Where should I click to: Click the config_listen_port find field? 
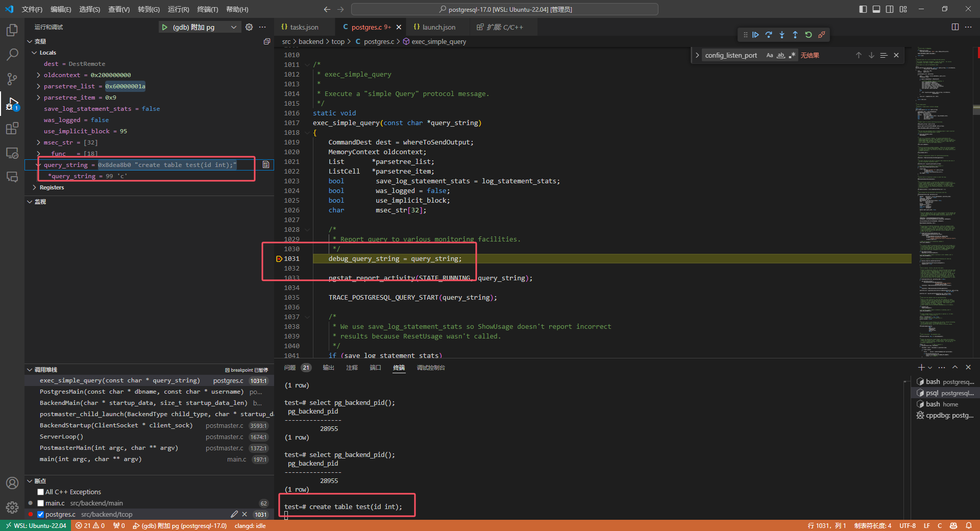coord(731,55)
